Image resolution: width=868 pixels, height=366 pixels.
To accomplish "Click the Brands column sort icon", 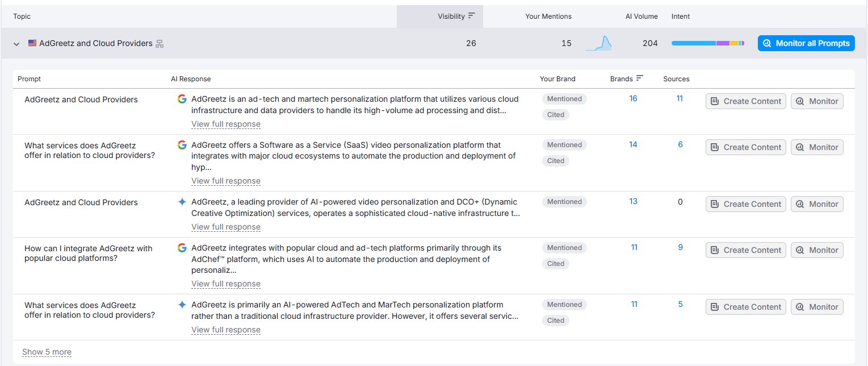I will [640, 78].
